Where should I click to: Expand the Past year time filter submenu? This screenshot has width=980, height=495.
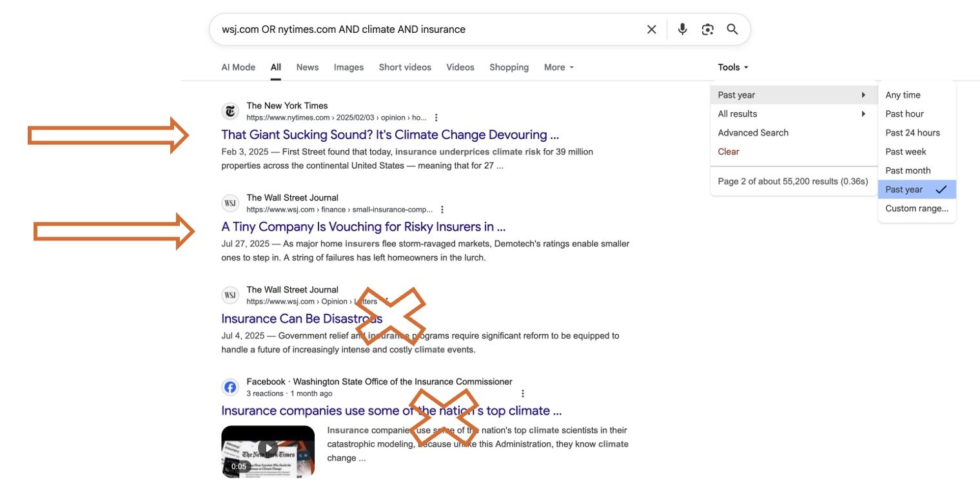[792, 95]
